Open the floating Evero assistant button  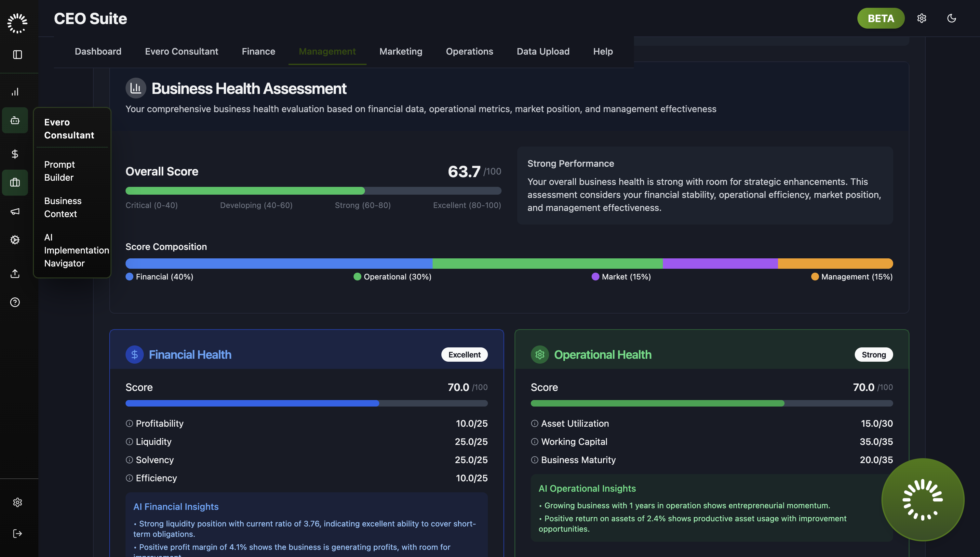(x=922, y=499)
